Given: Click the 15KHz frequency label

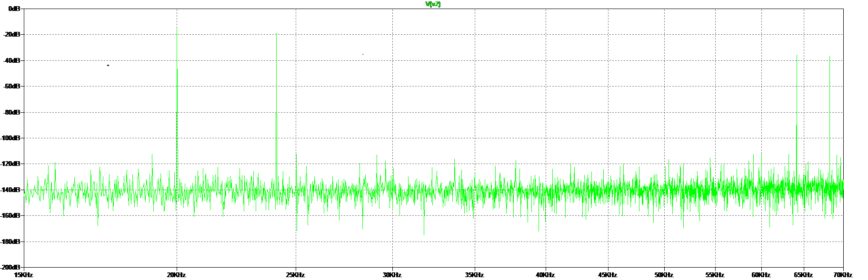Looking at the screenshot, I should click(24, 275).
